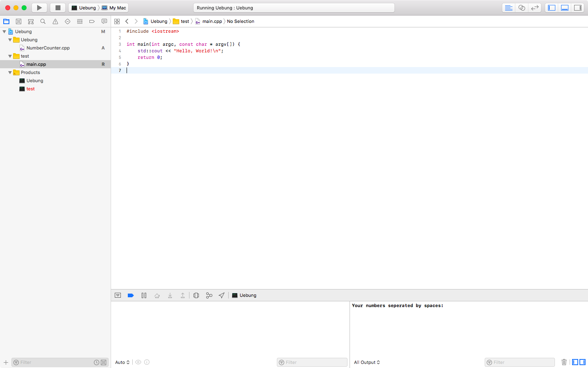588x368 pixels.
Task: Open the No Selection jump bar menu
Action: pos(241,21)
